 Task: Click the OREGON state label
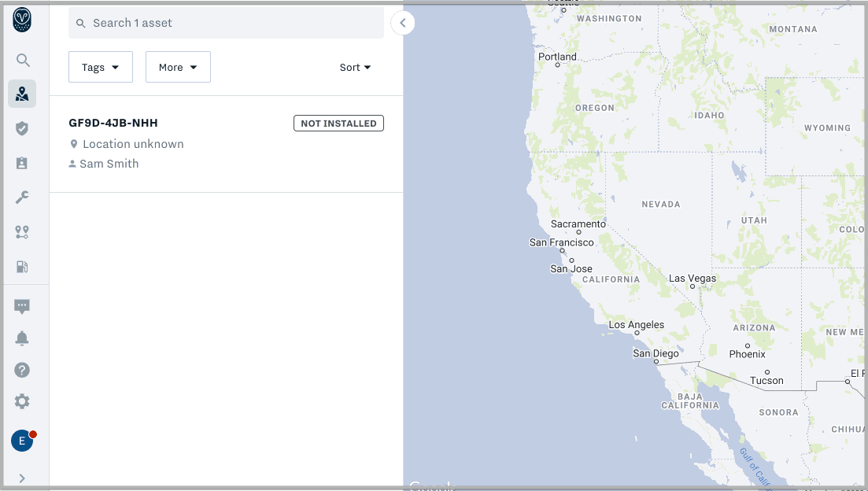594,108
